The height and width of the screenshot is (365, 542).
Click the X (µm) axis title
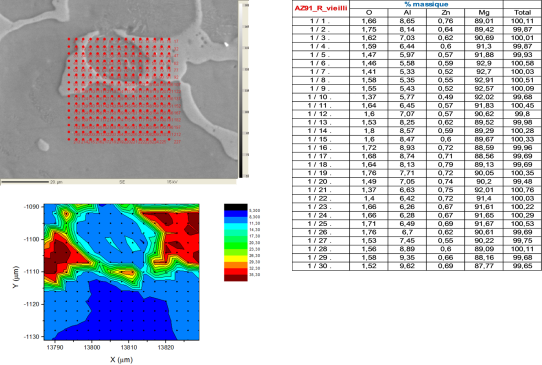(122, 360)
